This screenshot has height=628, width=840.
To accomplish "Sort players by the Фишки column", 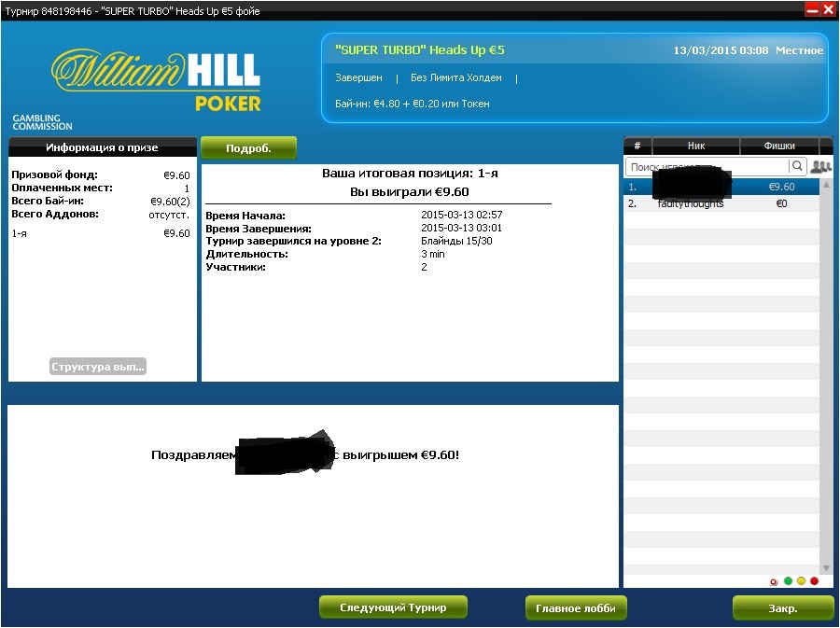I will (x=779, y=146).
